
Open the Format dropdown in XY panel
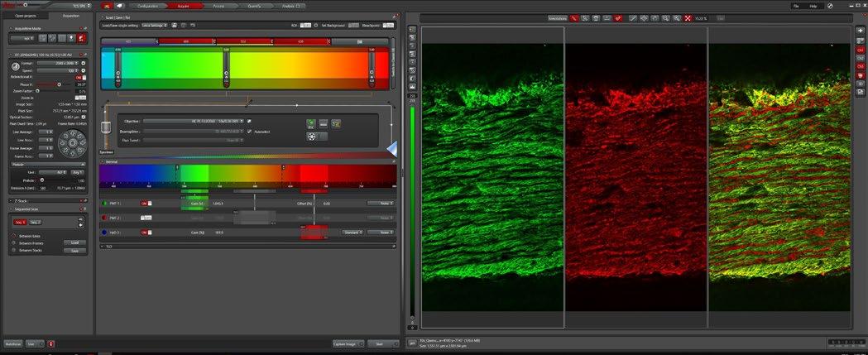(58, 63)
